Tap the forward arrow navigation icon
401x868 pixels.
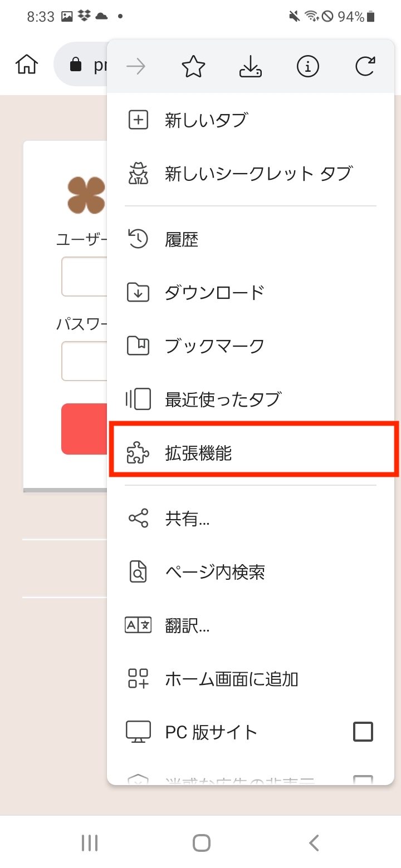pyautogui.click(x=136, y=67)
